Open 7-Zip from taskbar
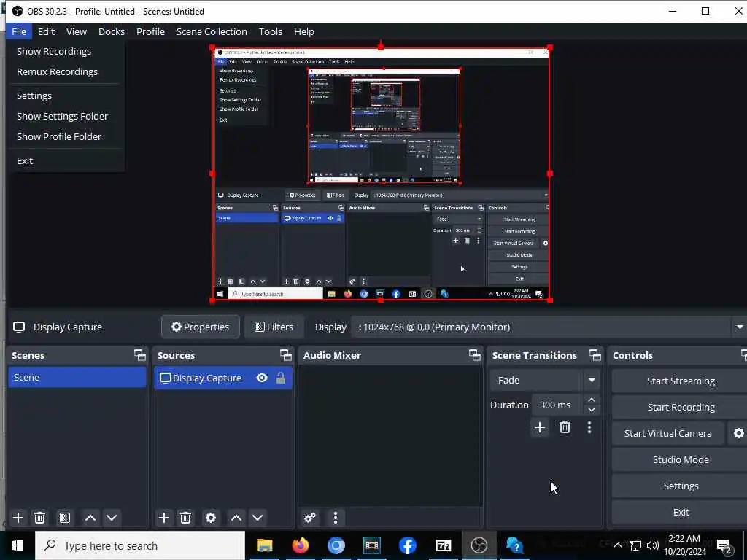The width and height of the screenshot is (747, 560). point(443,545)
